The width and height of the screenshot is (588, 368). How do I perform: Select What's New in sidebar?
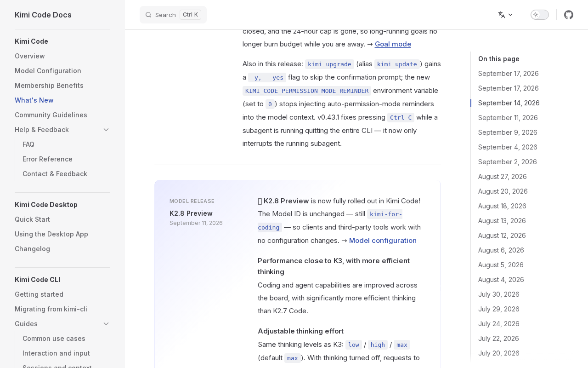(x=34, y=100)
